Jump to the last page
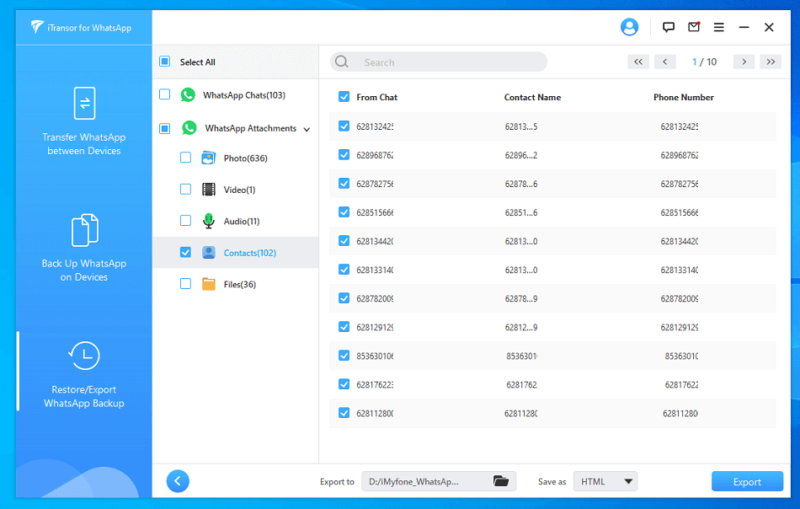Image resolution: width=800 pixels, height=509 pixels. [x=770, y=62]
